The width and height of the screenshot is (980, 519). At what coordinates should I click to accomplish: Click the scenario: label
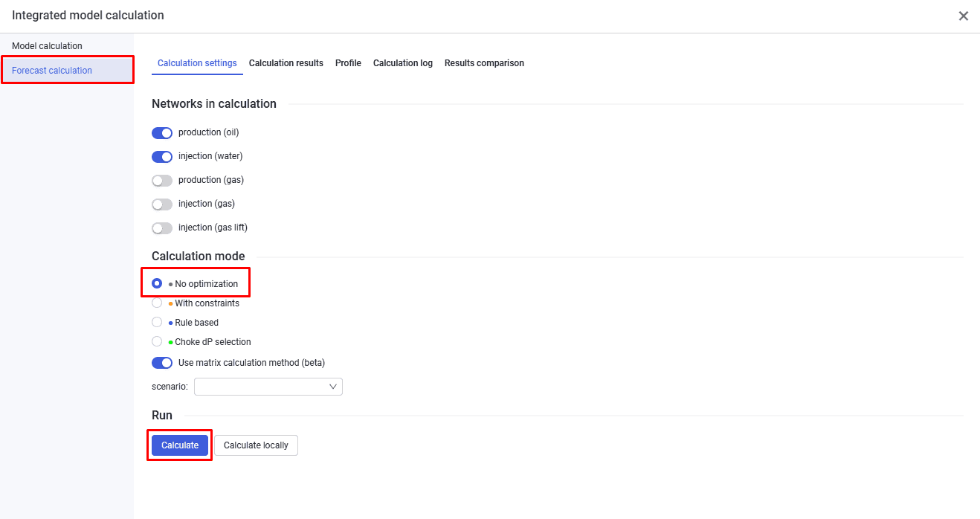click(170, 387)
